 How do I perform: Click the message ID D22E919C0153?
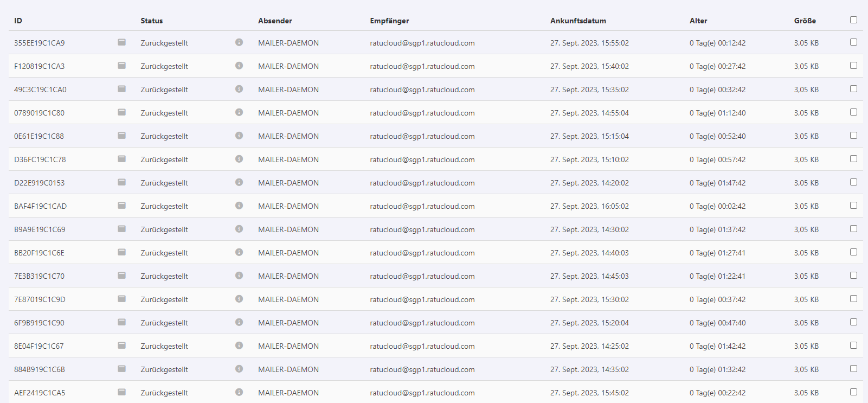[x=39, y=183]
